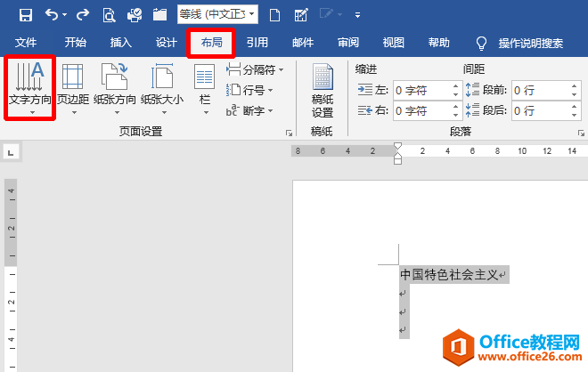This screenshot has height=372, width=588.
Task: Click the 操作说明搜索 search box
Action: [531, 43]
